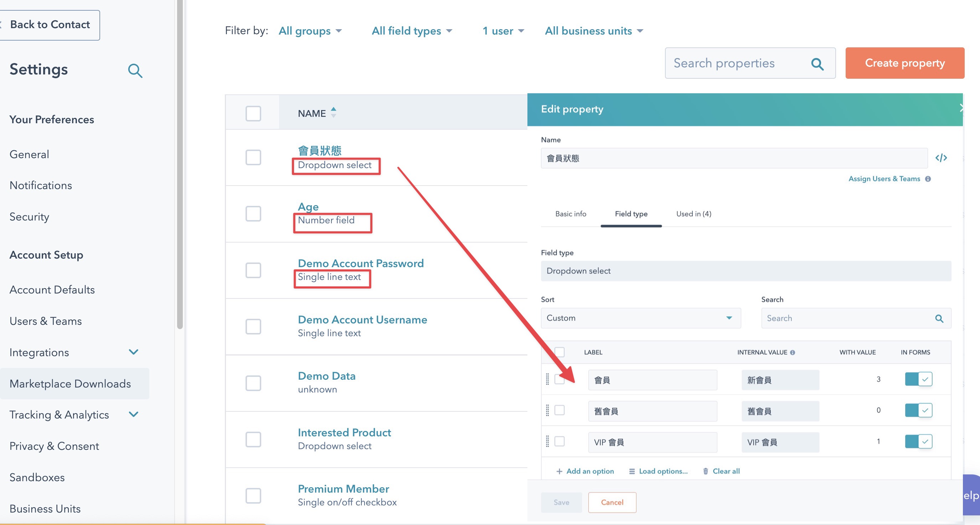Switch to the Used in (4) tab

point(693,214)
